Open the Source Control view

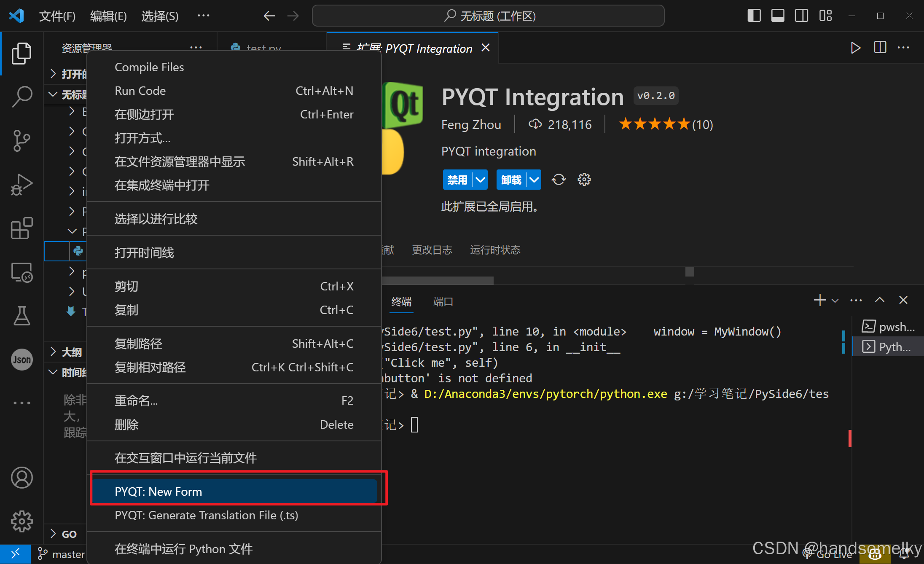coord(21,140)
